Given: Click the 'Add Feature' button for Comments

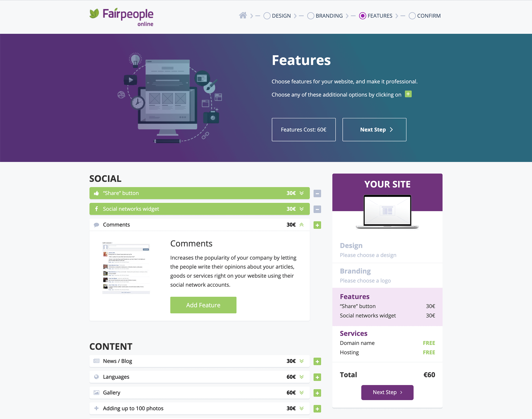Looking at the screenshot, I should (203, 305).
